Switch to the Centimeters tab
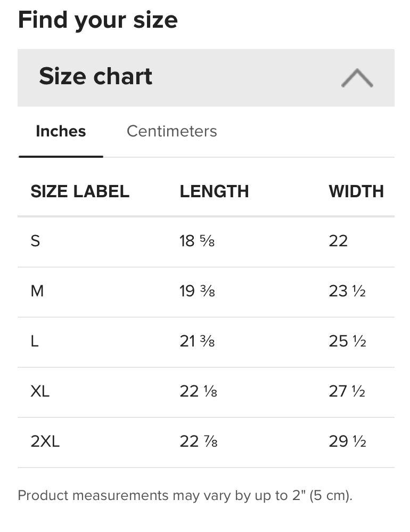Image resolution: width=410 pixels, height=532 pixels. coord(171,131)
